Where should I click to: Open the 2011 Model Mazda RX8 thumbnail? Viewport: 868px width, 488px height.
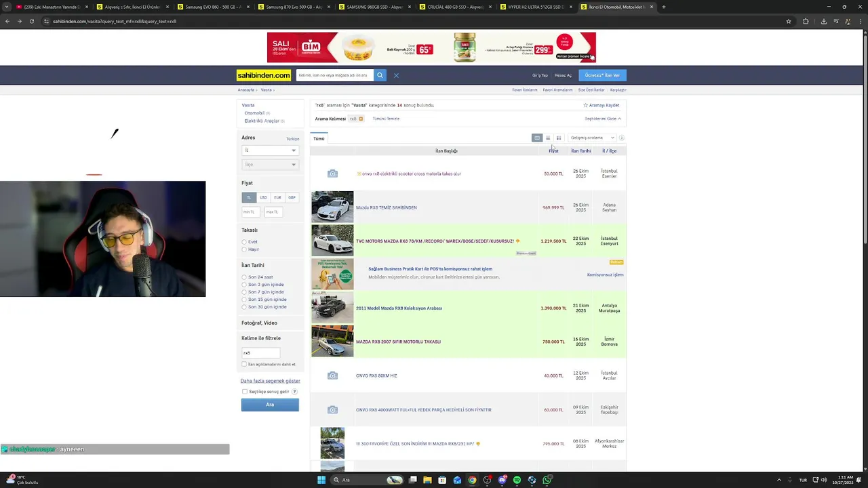(x=332, y=308)
